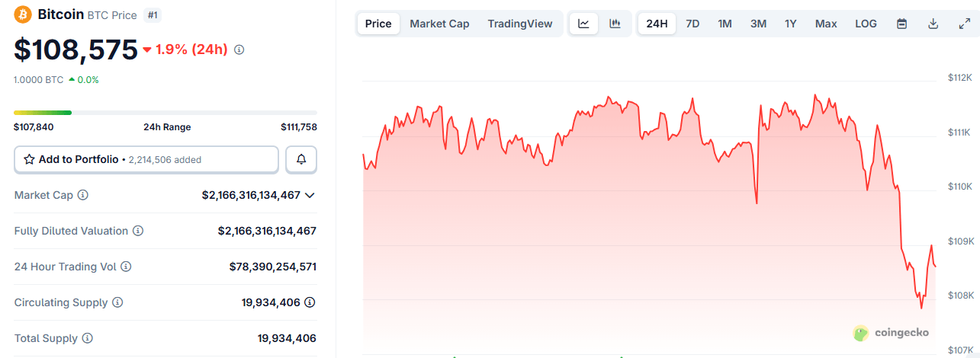The width and height of the screenshot is (980, 358).
Task: Click the 24h Range progress bar
Action: [x=165, y=113]
